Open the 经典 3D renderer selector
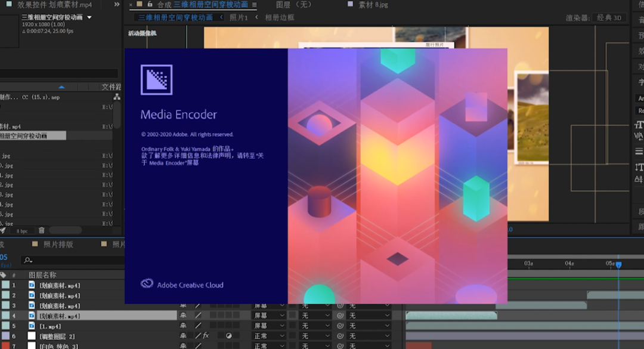Image resolution: width=644 pixels, height=349 pixels. 609,18
